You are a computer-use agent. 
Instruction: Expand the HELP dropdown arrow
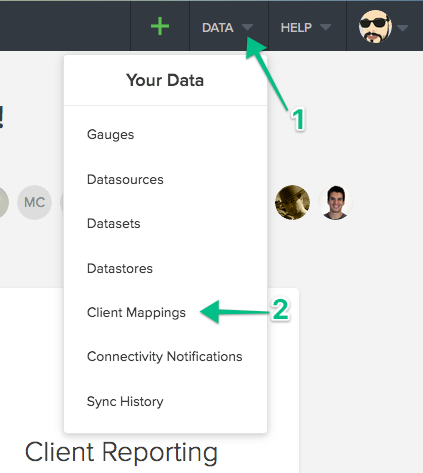pos(326,27)
